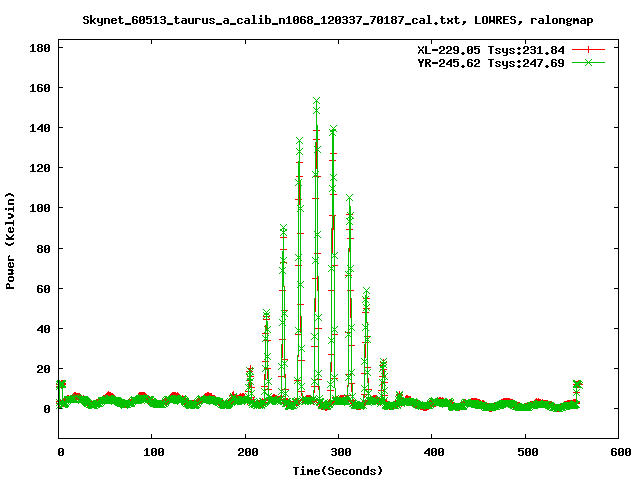Click the 'Power (Kelvin)' y-axis label
The image size is (640, 480).
11,242
